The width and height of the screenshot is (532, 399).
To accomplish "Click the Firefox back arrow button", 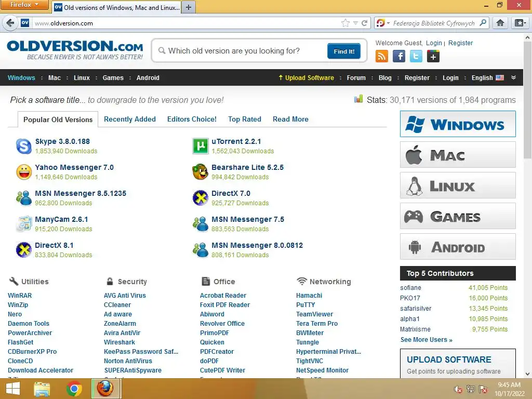I will (10, 23).
